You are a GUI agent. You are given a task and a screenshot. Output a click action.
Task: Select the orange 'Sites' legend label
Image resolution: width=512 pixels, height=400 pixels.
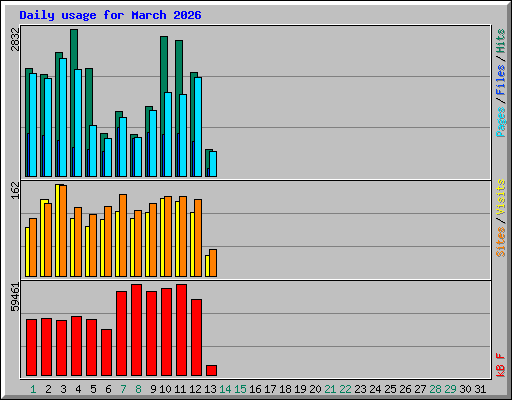tap(500, 242)
